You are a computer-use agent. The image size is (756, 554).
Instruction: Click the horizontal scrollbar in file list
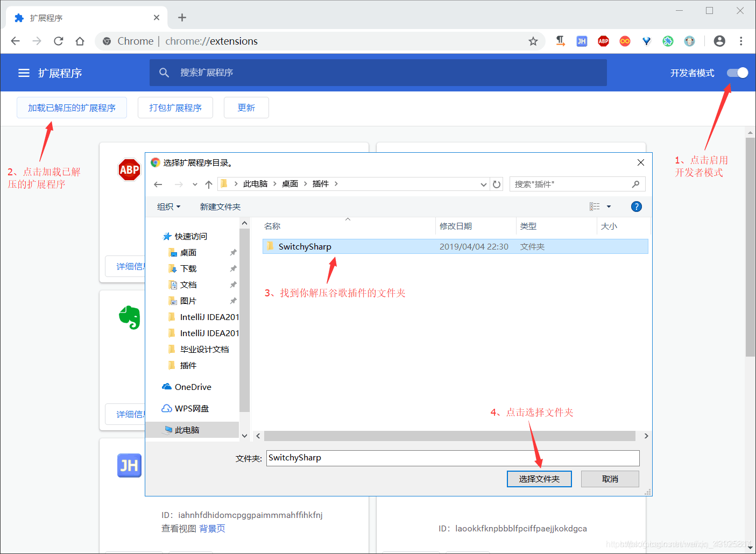click(450, 436)
